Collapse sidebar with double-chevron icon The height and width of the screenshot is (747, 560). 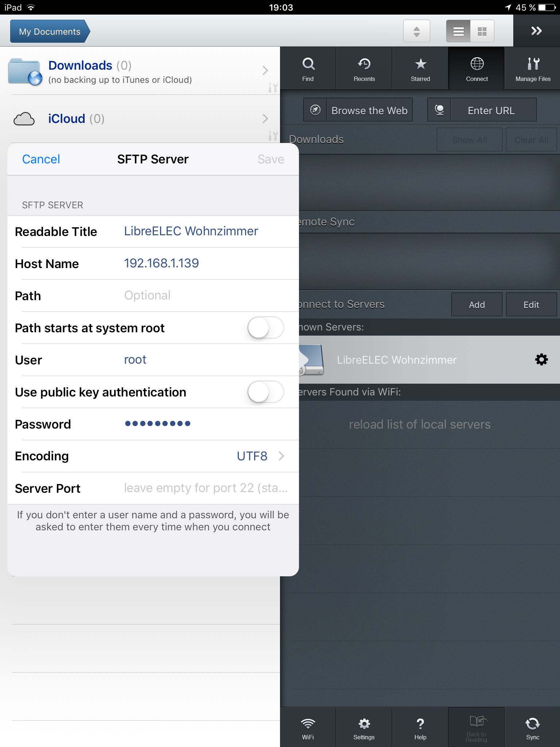pyautogui.click(x=537, y=31)
